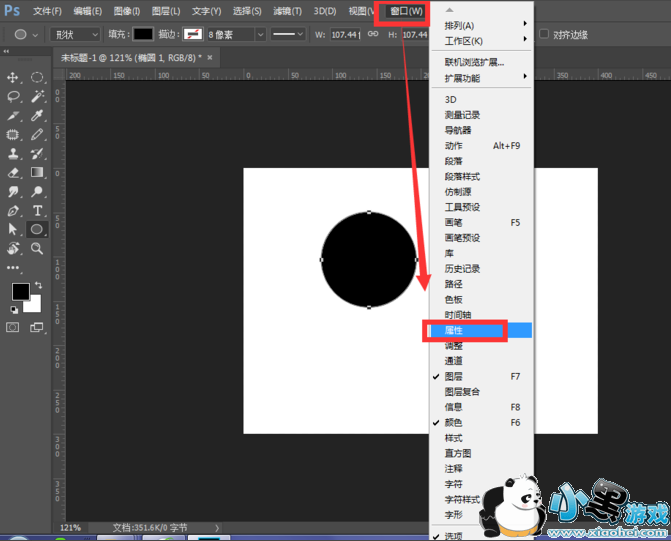671x541 pixels.
Task: Choose the Eyedropper tool
Action: coord(37,116)
